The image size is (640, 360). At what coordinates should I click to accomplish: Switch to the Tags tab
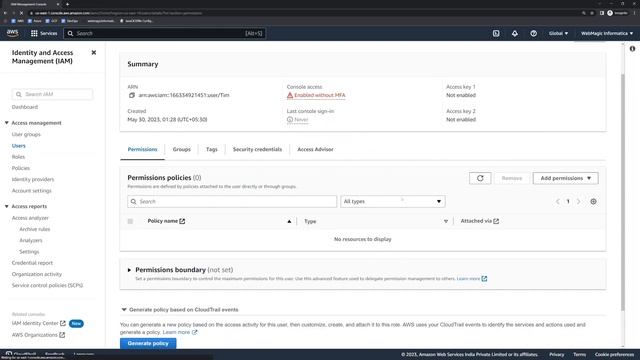pyautogui.click(x=212, y=149)
